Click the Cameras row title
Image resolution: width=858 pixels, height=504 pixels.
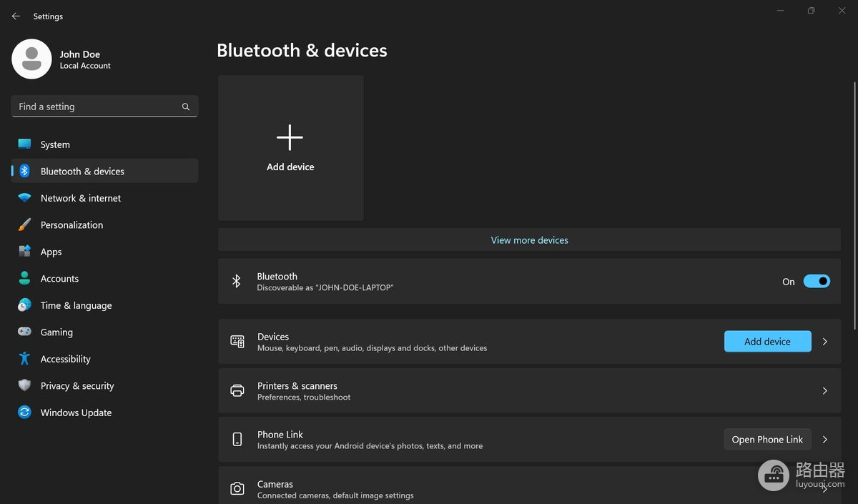point(275,484)
